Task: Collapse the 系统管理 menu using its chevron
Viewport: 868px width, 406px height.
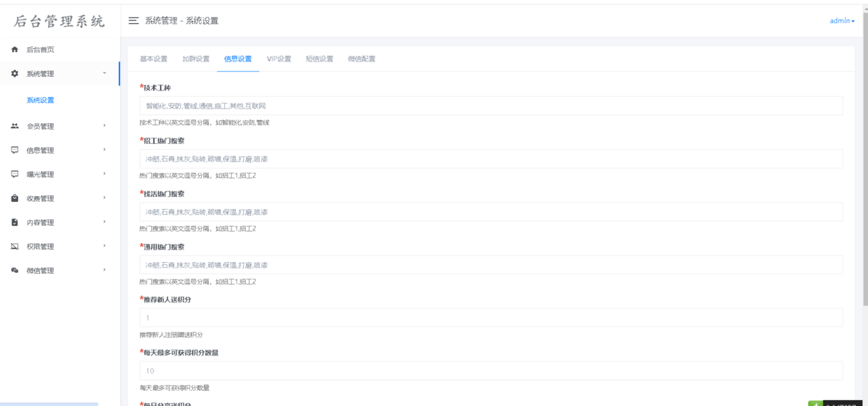Action: pyautogui.click(x=104, y=73)
